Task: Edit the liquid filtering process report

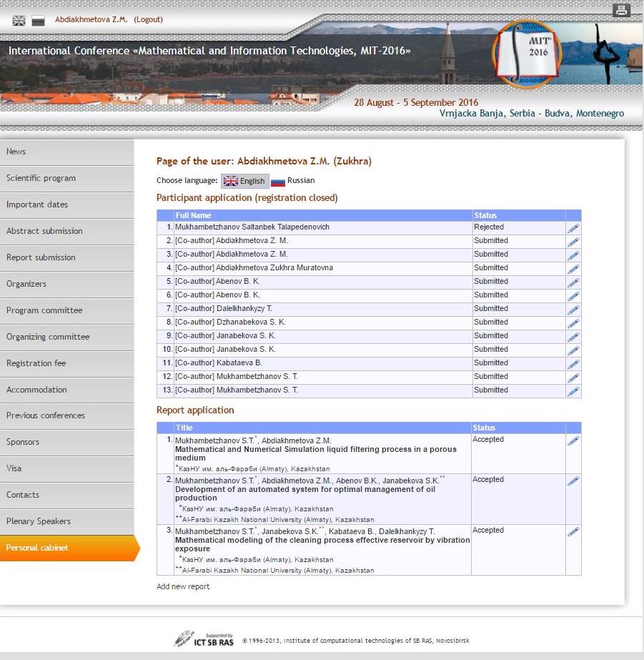Action: click(x=573, y=441)
